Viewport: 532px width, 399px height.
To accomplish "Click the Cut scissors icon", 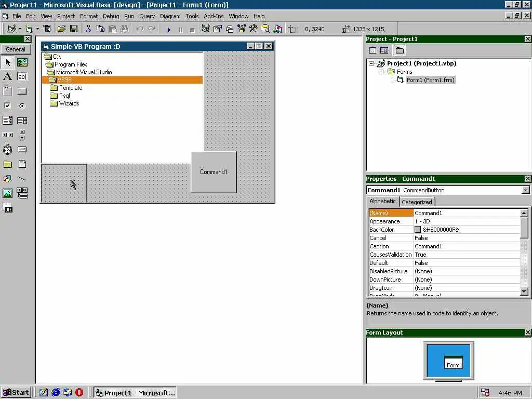I will pyautogui.click(x=88, y=29).
